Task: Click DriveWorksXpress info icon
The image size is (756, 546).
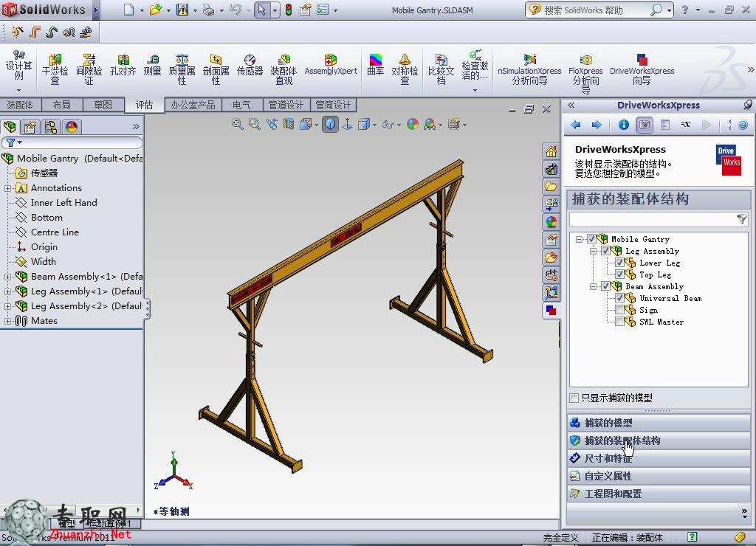Action: click(x=623, y=125)
